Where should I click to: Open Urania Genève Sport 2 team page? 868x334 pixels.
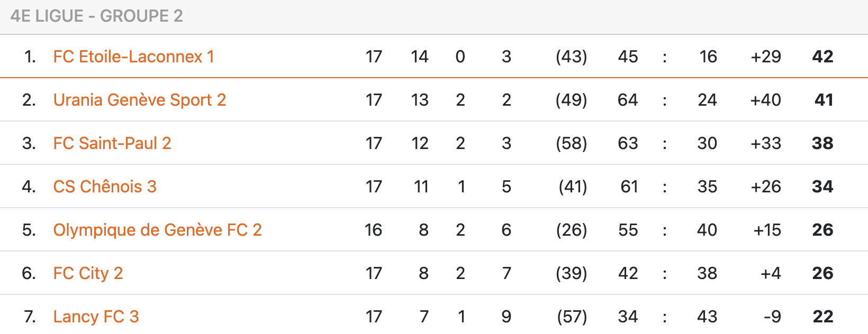139,100
